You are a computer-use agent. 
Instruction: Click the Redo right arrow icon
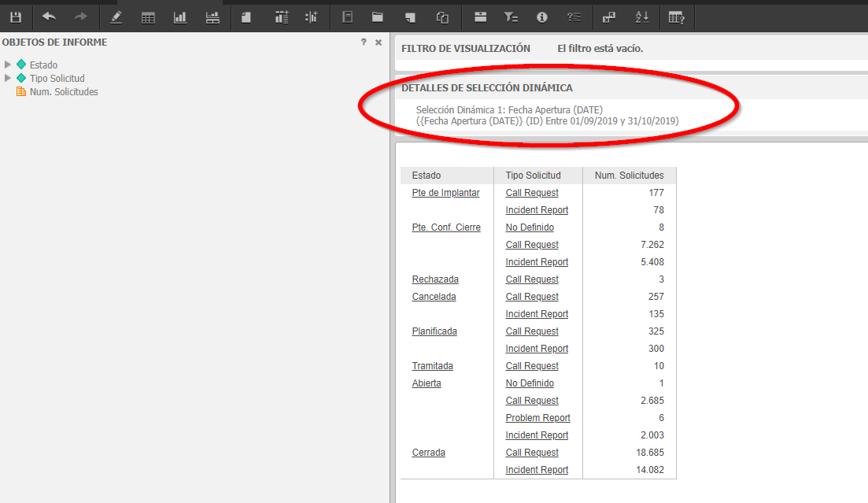pos(81,17)
